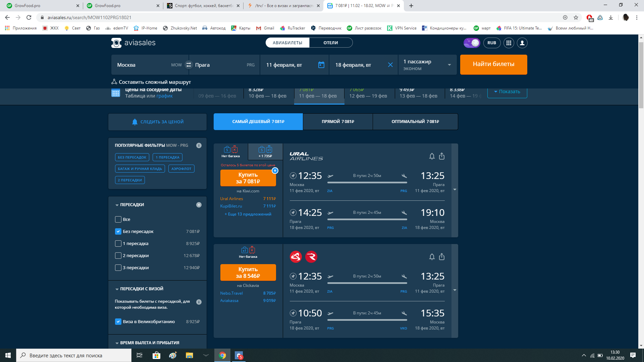The height and width of the screenshot is (362, 644).
Task: Click info icon in popular filters
Action: [199, 145]
